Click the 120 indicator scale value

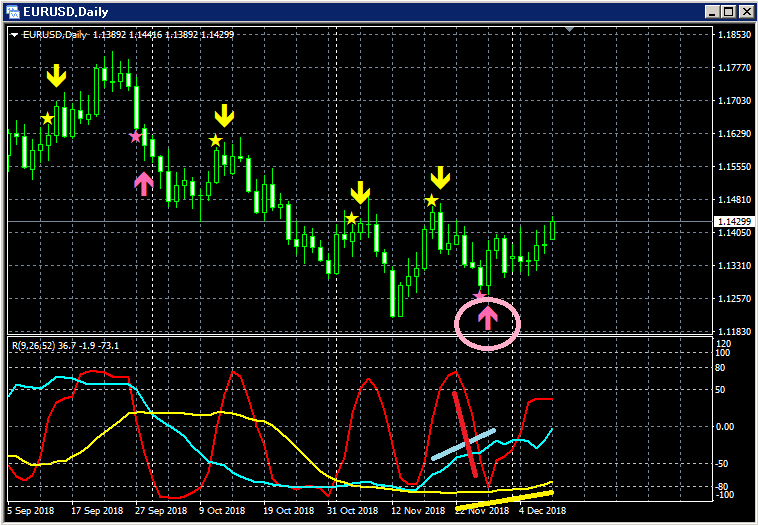click(x=724, y=344)
